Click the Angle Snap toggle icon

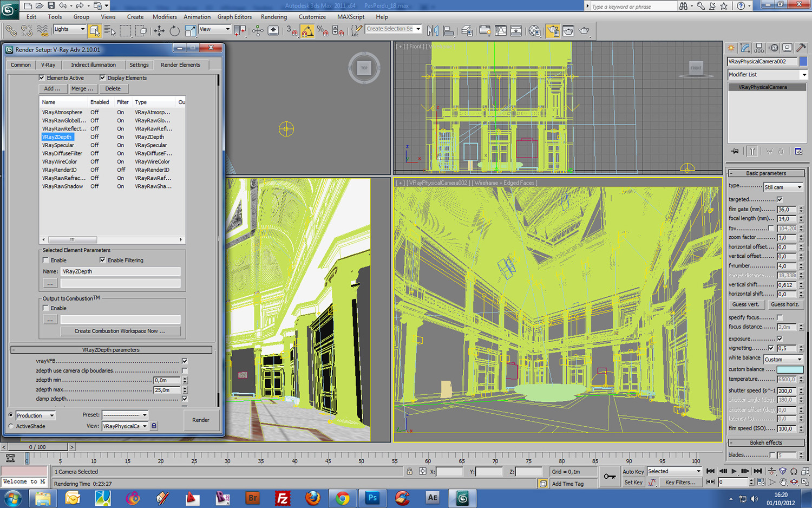click(x=307, y=31)
